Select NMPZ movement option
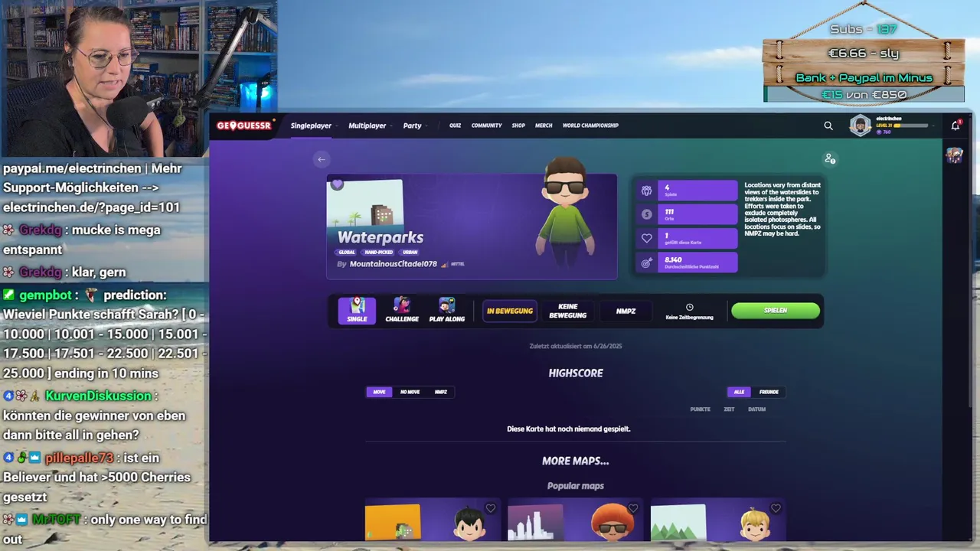980x551 pixels. coord(626,311)
